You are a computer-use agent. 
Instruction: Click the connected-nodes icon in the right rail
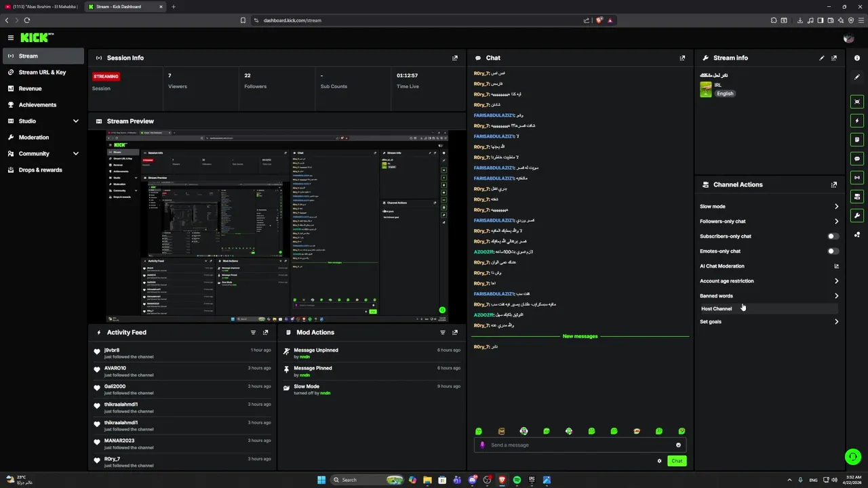tap(857, 235)
